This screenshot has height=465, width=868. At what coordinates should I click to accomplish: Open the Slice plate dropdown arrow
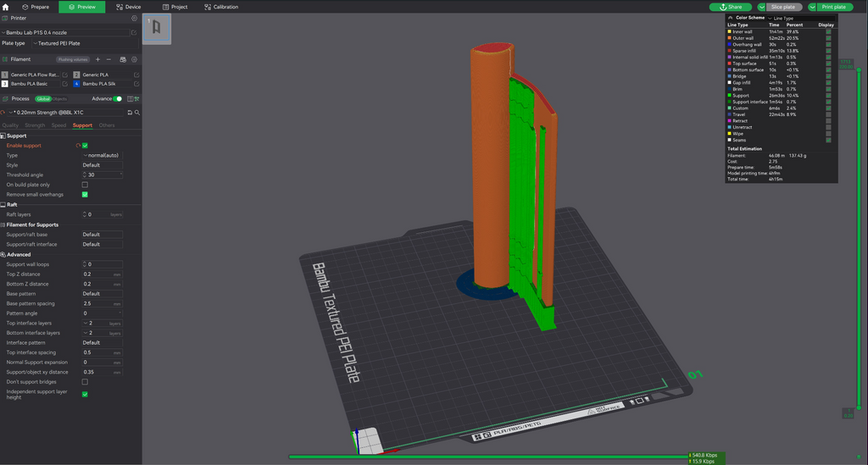click(761, 7)
